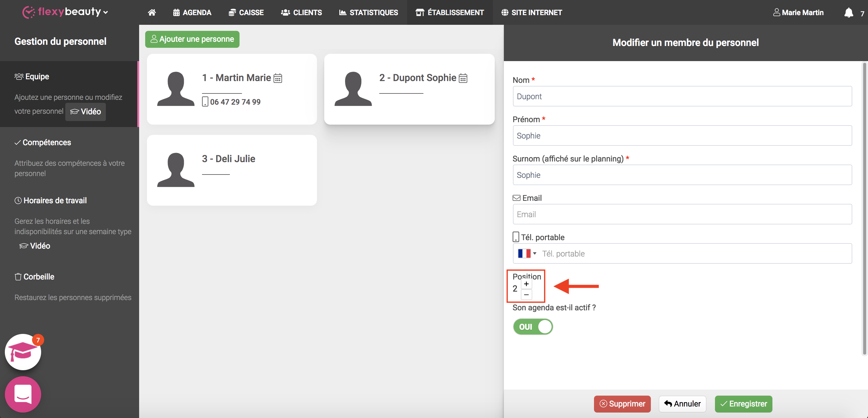Click the Surnom input field

[x=682, y=175]
